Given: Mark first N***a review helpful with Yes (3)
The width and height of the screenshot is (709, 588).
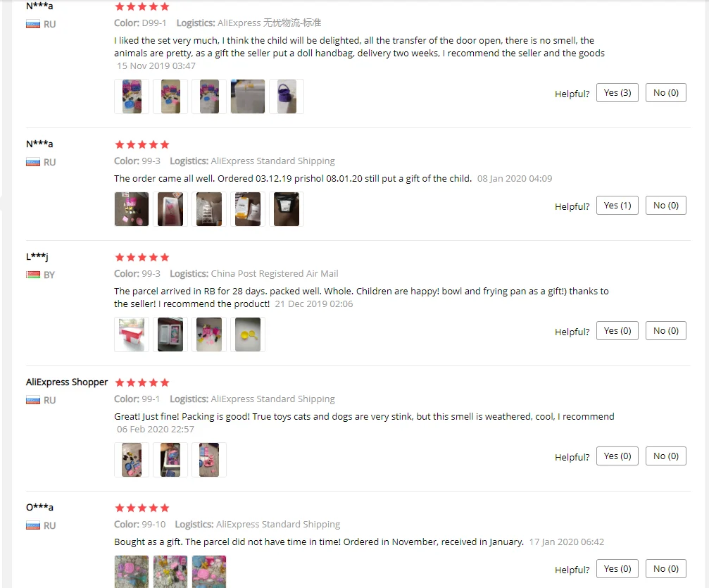Looking at the screenshot, I should tap(617, 93).
